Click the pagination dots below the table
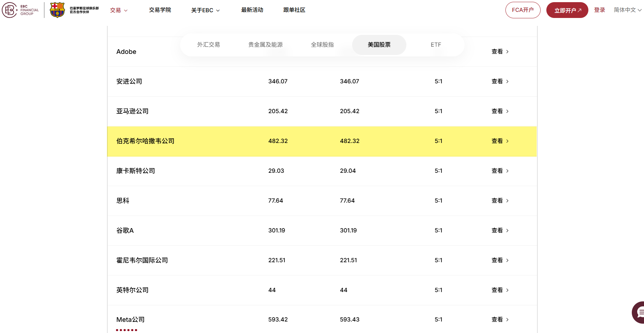Image resolution: width=644 pixels, height=333 pixels. click(x=126, y=329)
